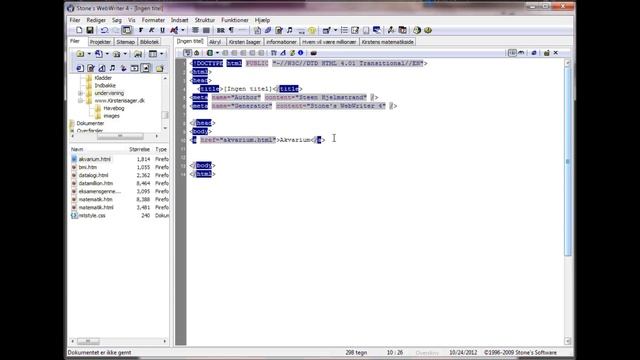640x360 pixels.
Task: Click the undo arrow icon
Action: tap(104, 30)
